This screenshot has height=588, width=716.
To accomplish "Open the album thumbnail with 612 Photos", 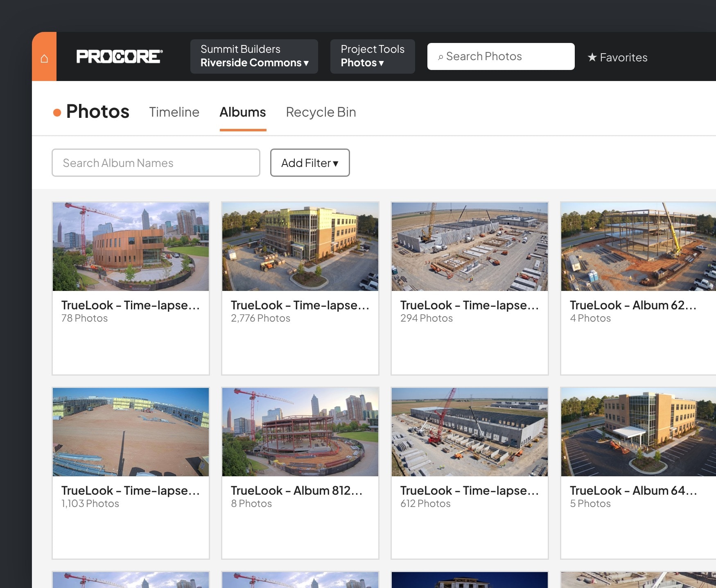I will click(470, 432).
